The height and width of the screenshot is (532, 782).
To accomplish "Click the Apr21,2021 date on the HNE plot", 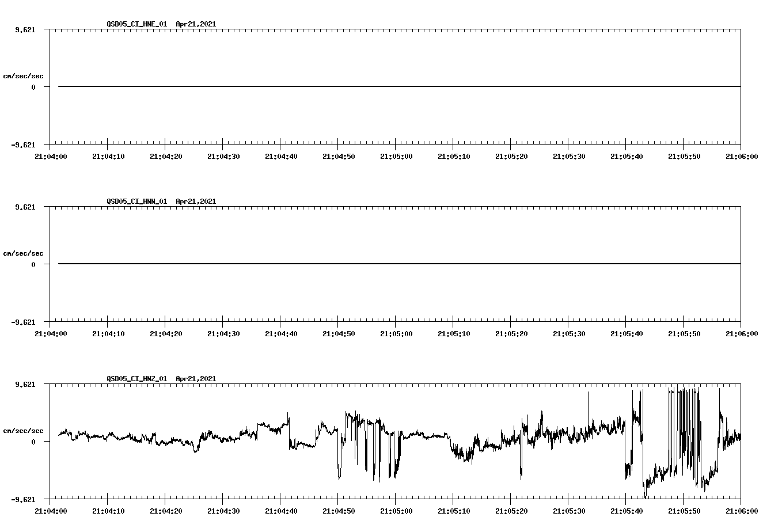I will [x=196, y=25].
